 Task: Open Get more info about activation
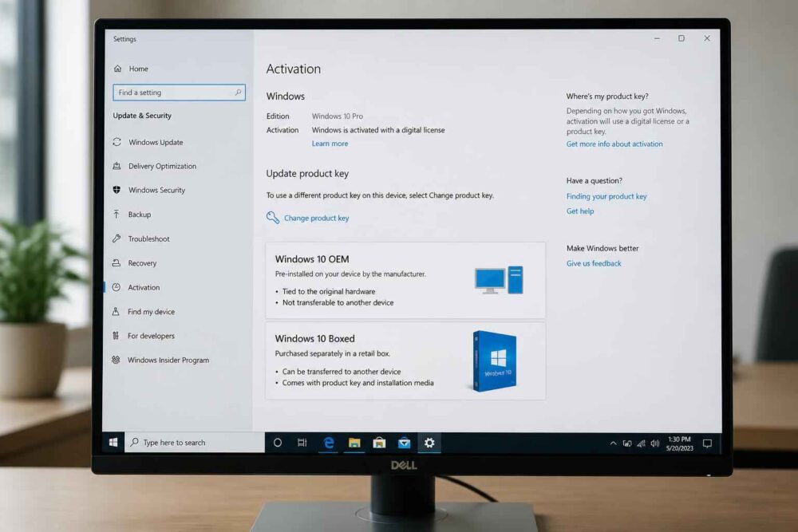(x=614, y=144)
